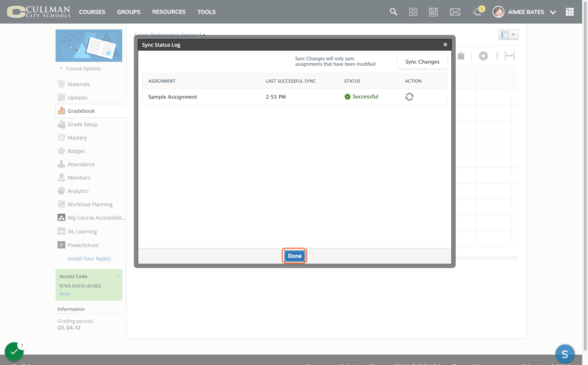This screenshot has width=588, height=365.
Task: Open the green checkmark task badge
Action: pos(14,351)
